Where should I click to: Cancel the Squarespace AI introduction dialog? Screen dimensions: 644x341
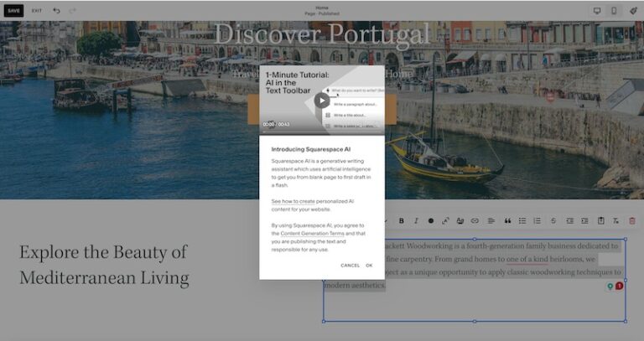(350, 266)
